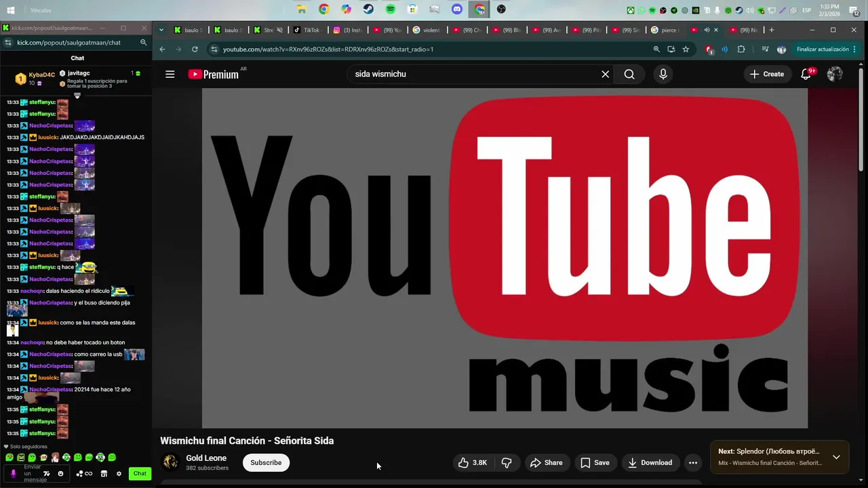Switch to the 'violent' Google tab
Viewport: 868px width, 488px height.
pos(427,30)
